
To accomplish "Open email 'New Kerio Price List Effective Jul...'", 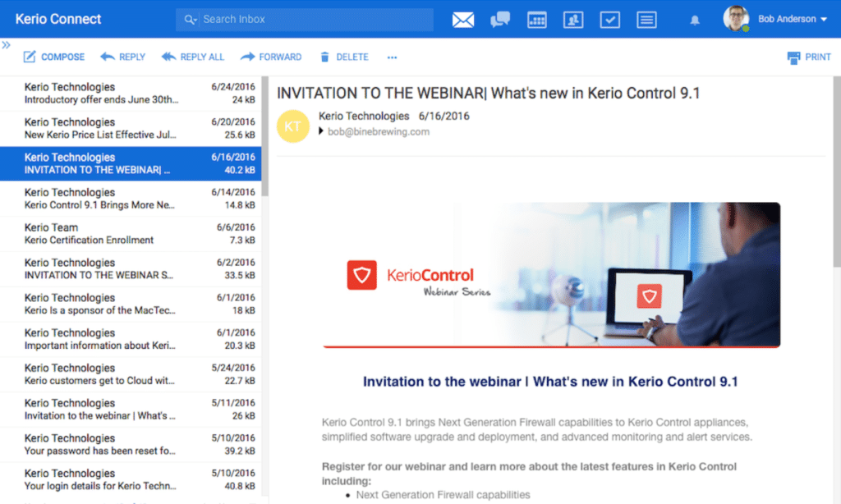I will coord(131,129).
